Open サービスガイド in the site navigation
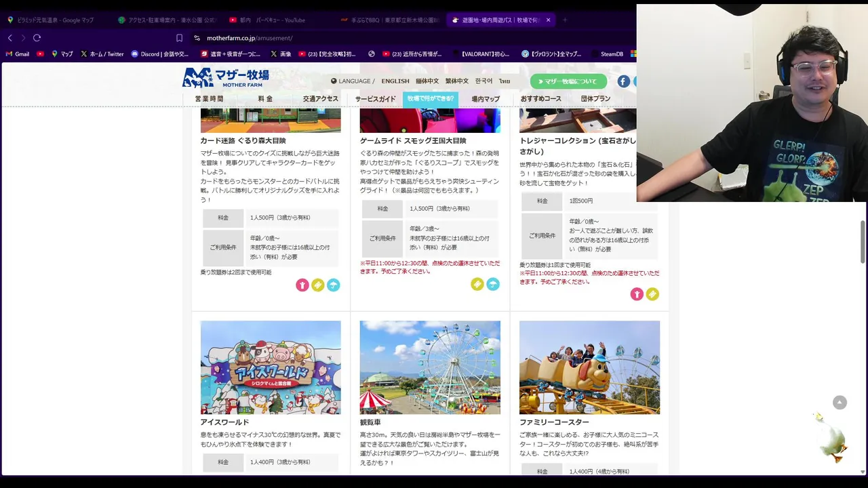This screenshot has width=868, height=488. pyautogui.click(x=375, y=99)
